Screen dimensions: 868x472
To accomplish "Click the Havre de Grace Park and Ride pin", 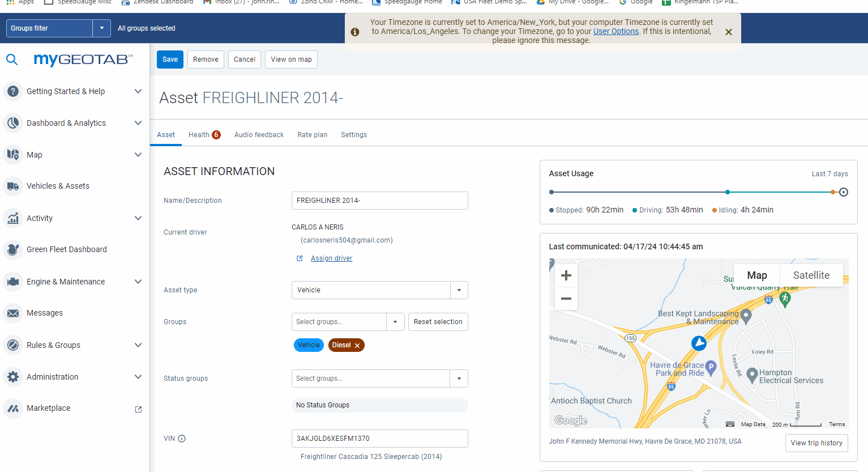I will 711,367.
